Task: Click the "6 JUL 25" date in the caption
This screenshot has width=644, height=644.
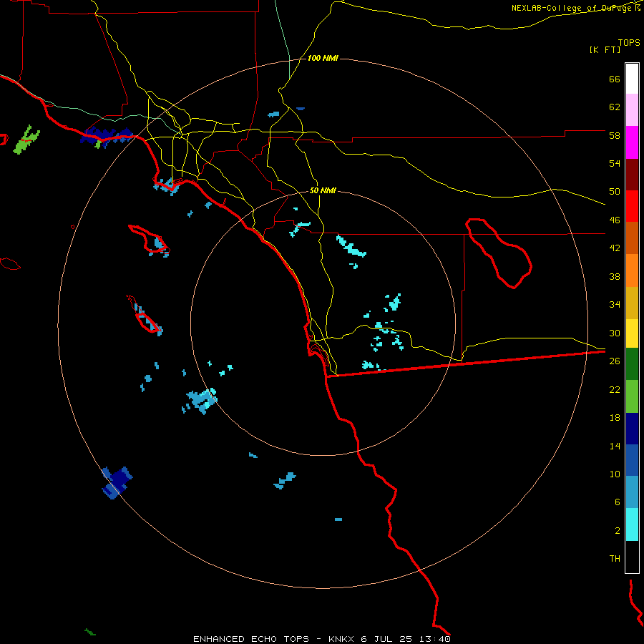Action: (x=387, y=639)
